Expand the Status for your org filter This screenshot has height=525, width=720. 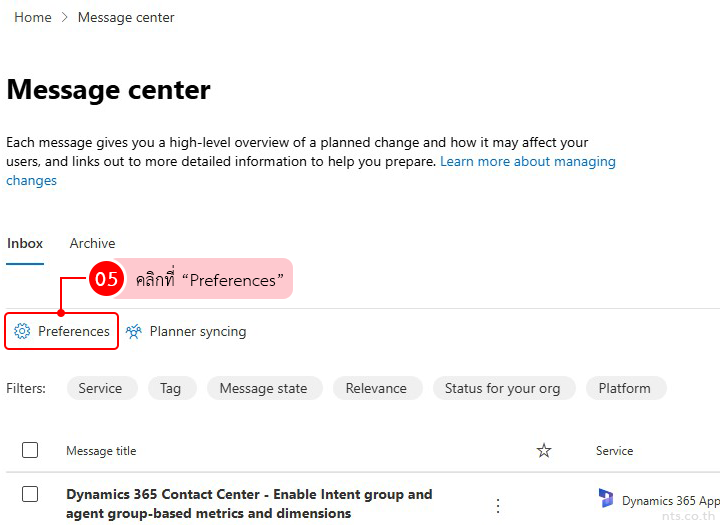pyautogui.click(x=502, y=388)
